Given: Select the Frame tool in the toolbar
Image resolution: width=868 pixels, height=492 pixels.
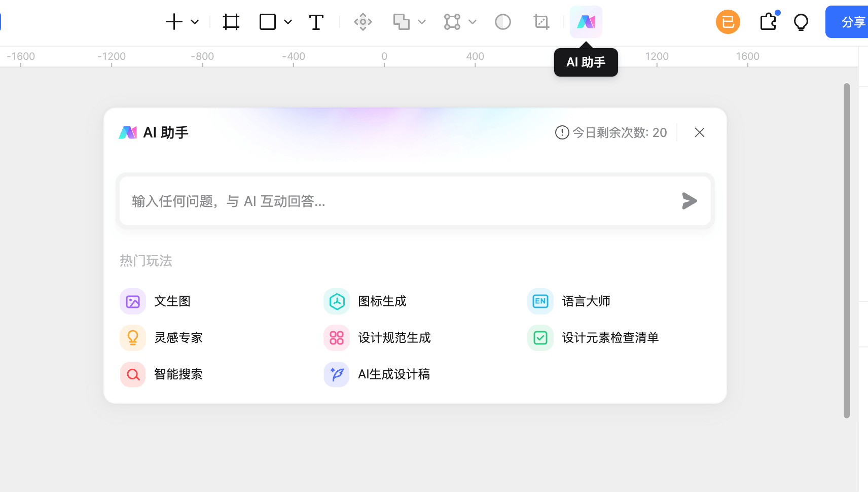Looking at the screenshot, I should point(231,22).
